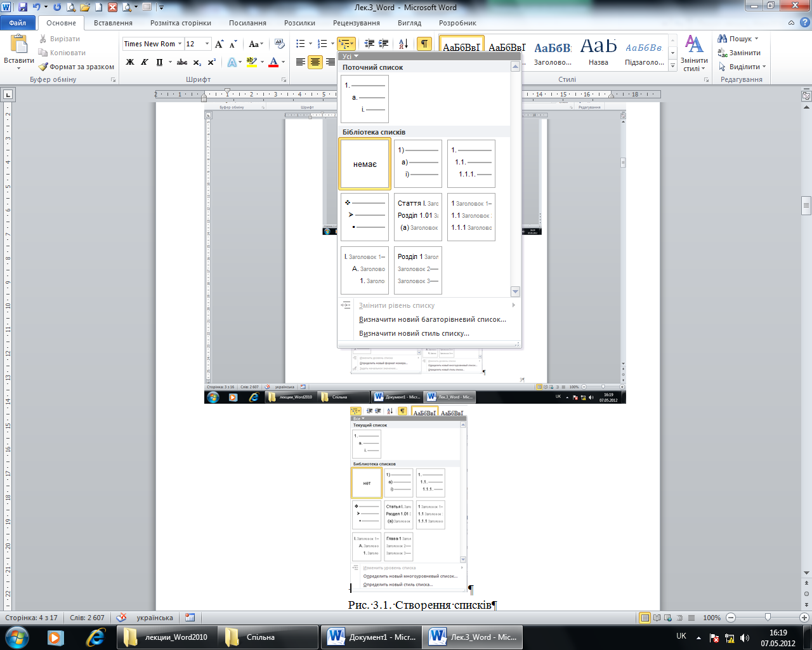Screen dimensions: 812x650
Task: Open 'Документ1' Word window in taskbar
Action: [372, 637]
